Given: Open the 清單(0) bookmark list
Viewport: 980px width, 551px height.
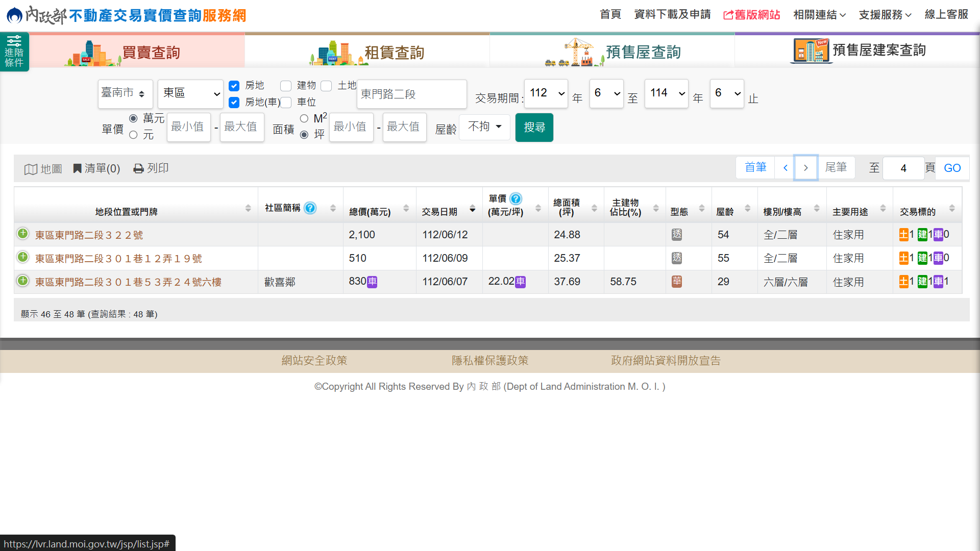Looking at the screenshot, I should pos(96,168).
